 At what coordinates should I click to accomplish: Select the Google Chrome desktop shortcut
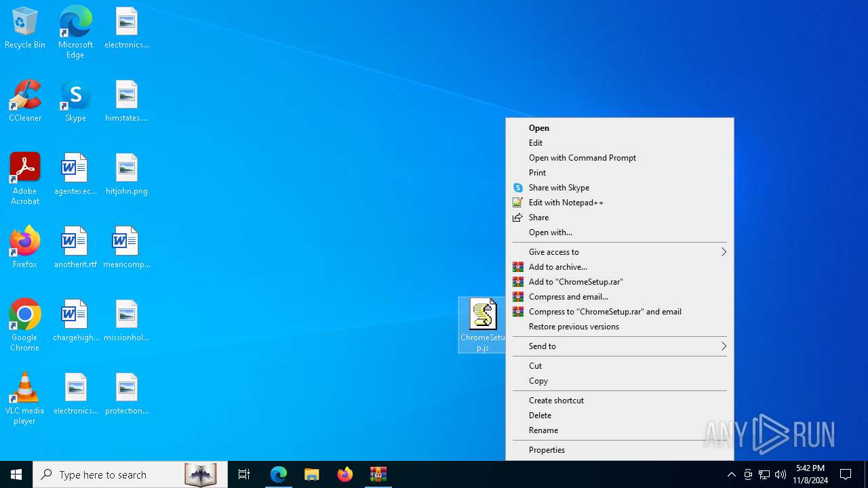pyautogui.click(x=25, y=325)
